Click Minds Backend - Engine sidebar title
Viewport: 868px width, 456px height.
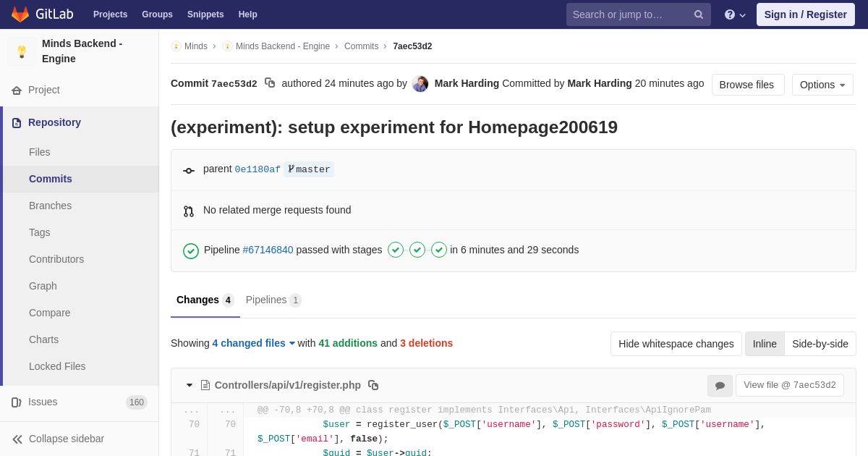coord(82,51)
